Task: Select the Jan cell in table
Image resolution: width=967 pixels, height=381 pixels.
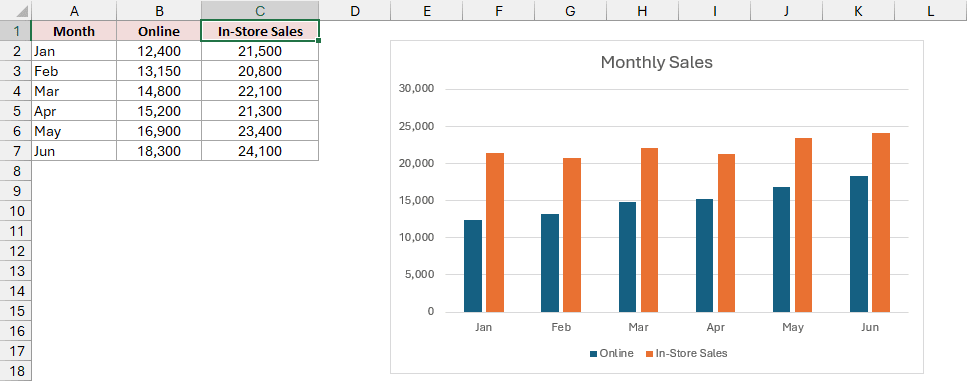Action: [74, 51]
